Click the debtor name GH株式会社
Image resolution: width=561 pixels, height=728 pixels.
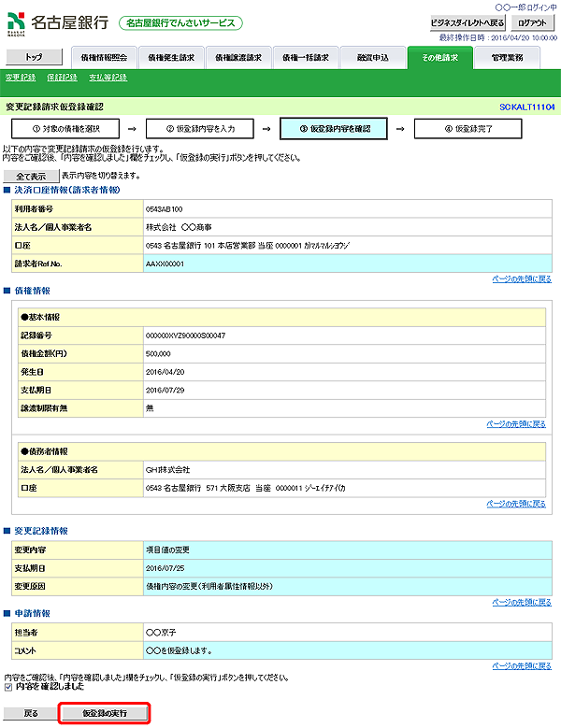coord(167,470)
